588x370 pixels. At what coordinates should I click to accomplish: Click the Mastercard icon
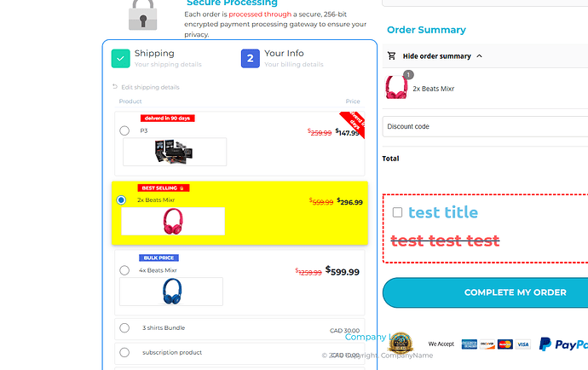pos(505,344)
